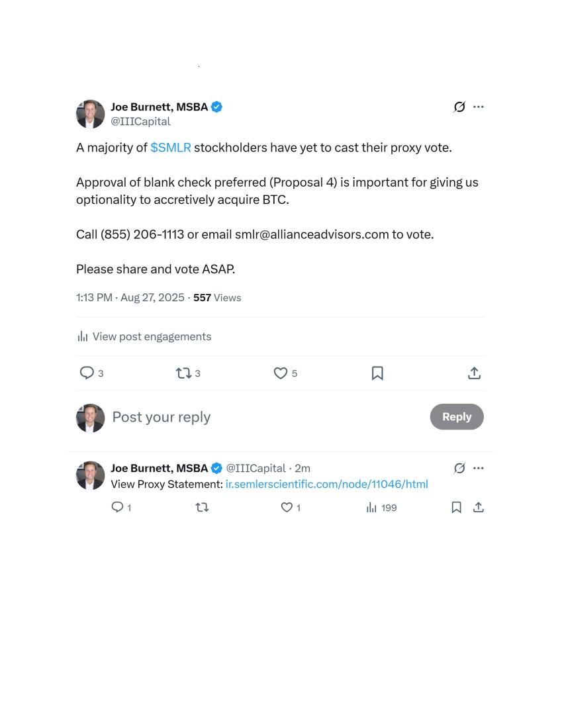Share the main post via upload icon

pos(474,373)
